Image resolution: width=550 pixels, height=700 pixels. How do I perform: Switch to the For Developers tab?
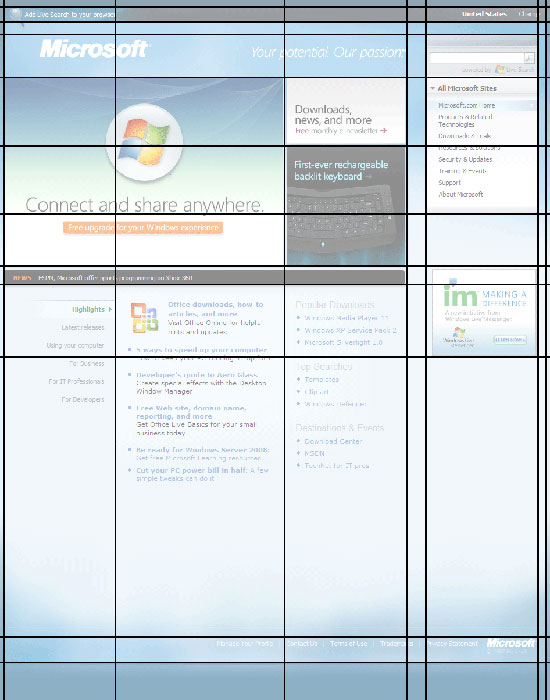[x=83, y=400]
